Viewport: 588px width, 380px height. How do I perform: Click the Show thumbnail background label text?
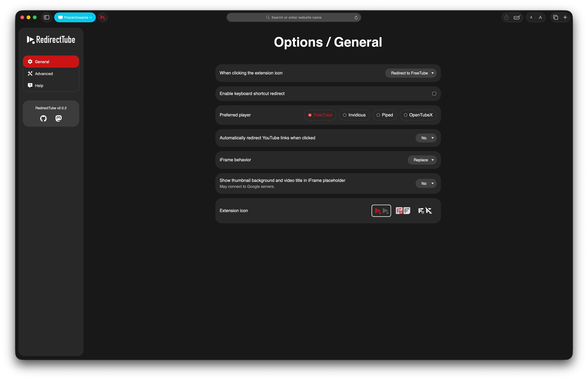(282, 180)
